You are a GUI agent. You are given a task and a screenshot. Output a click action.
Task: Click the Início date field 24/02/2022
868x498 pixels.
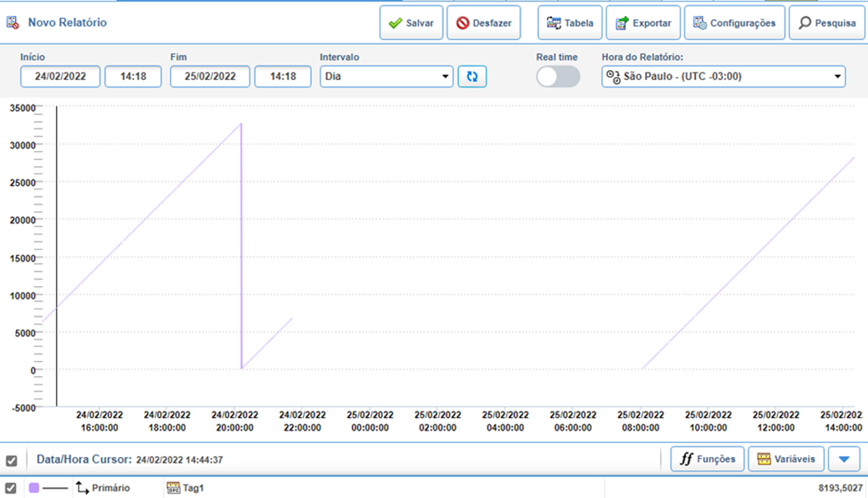(x=60, y=77)
